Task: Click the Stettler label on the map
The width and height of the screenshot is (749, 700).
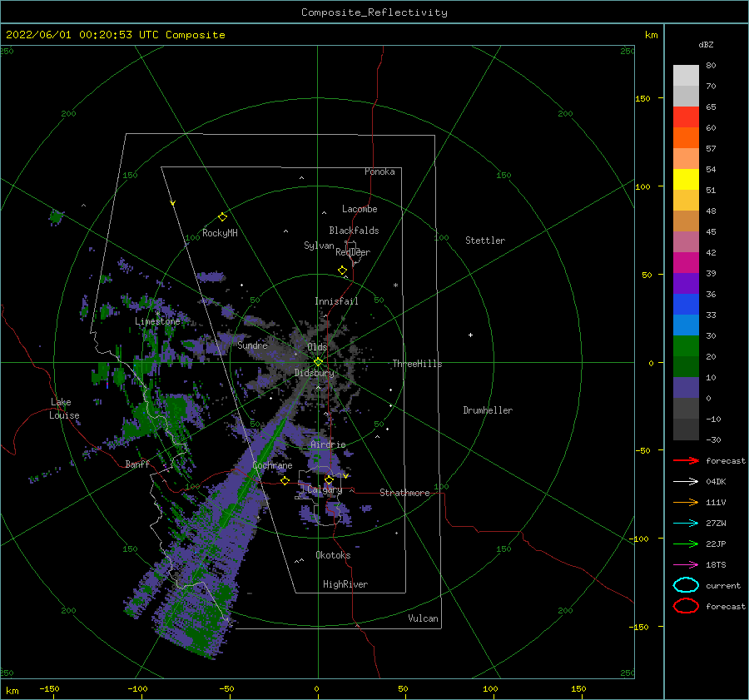Action: coord(485,241)
